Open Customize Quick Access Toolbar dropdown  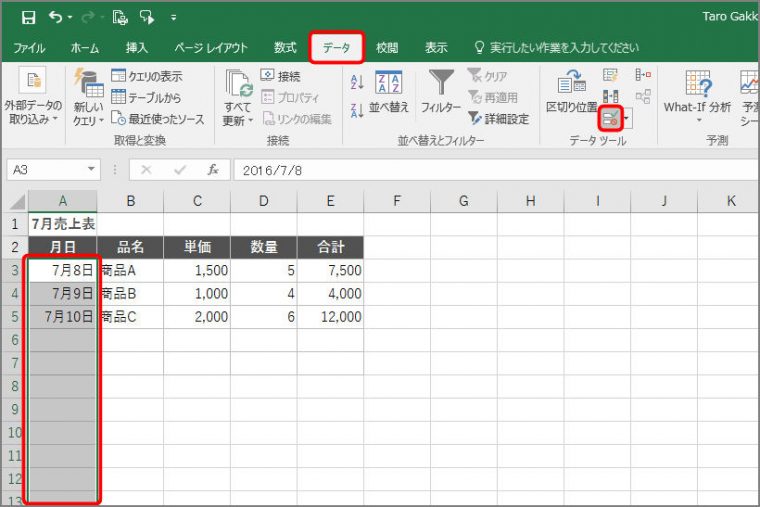click(173, 18)
